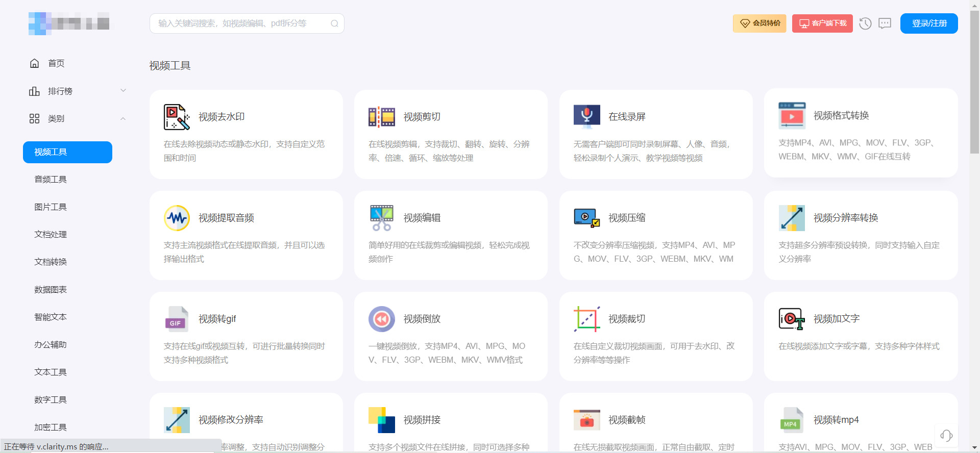The image size is (980, 453).
Task: Click the home icon beside 首页
Action: tap(34, 63)
